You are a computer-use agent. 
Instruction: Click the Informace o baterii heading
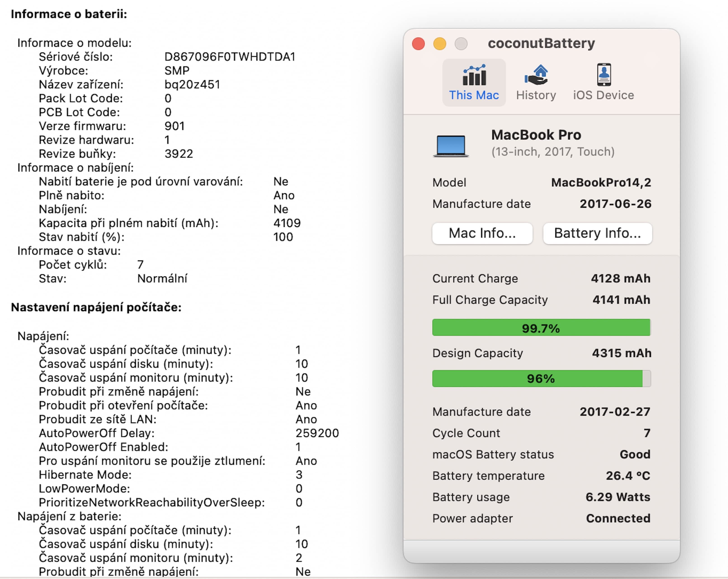(x=69, y=14)
